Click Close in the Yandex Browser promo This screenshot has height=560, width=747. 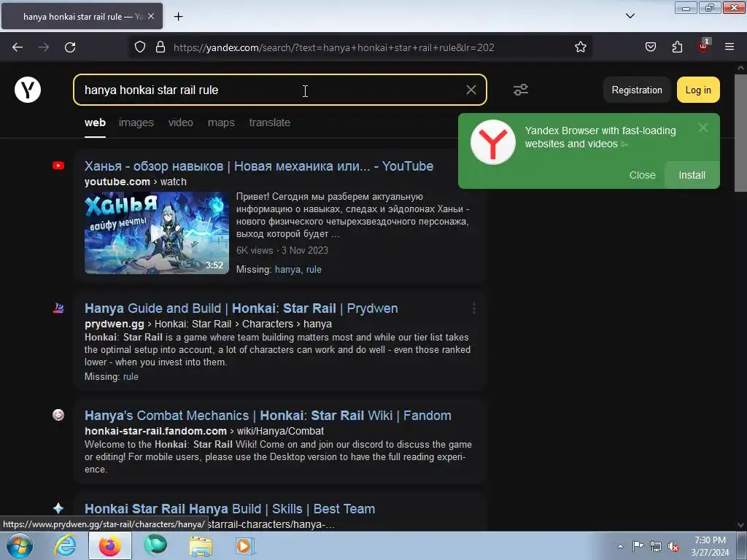tap(642, 175)
